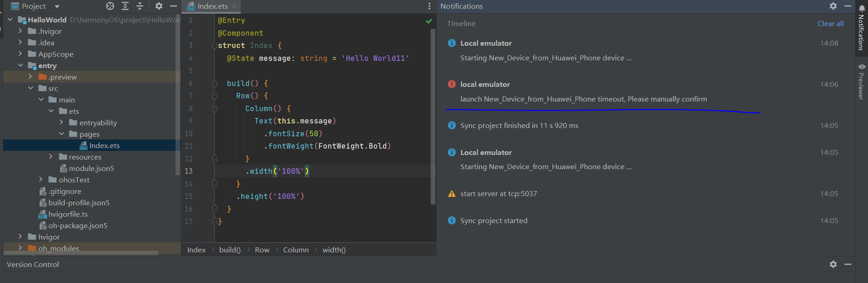Viewport: 868px width, 283px height.
Task: Click width() breadcrumb item
Action: (334, 250)
